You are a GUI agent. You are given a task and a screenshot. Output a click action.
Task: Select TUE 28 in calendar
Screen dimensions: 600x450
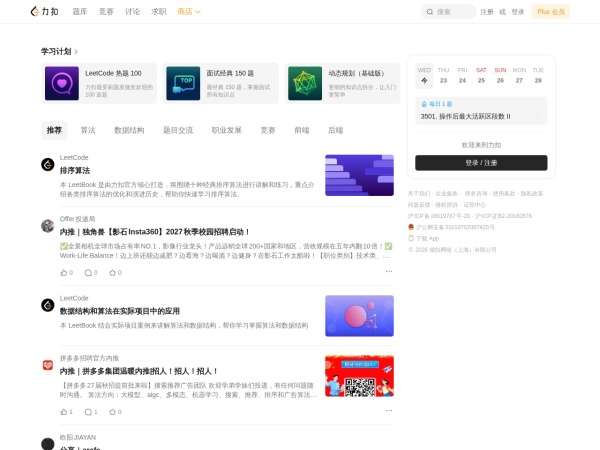pyautogui.click(x=538, y=75)
